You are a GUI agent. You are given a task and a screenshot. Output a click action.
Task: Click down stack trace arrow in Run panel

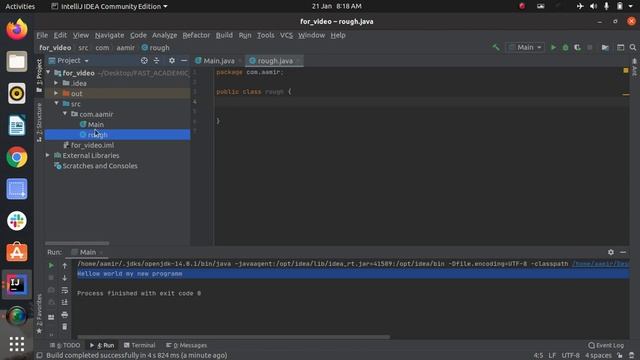(x=64, y=278)
